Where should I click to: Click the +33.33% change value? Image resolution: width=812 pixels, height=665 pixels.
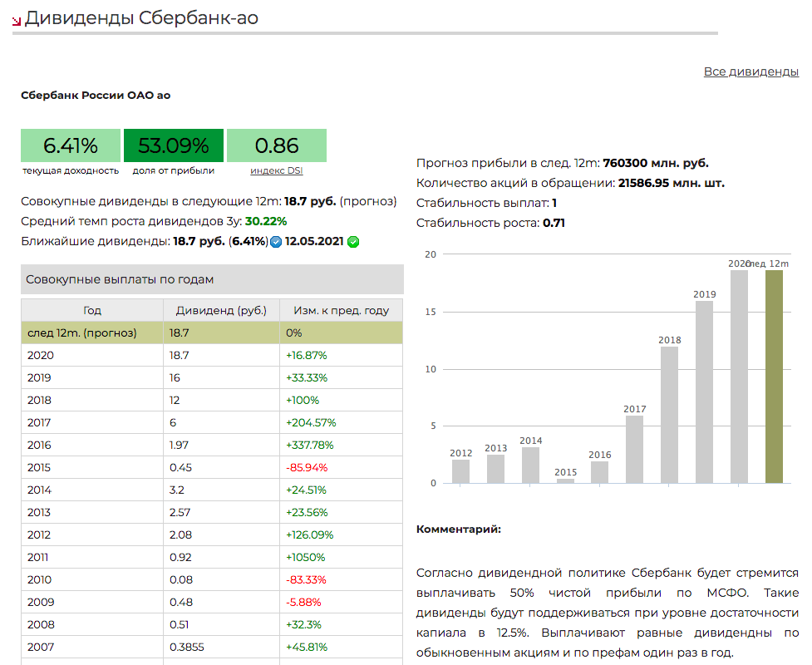tap(307, 377)
